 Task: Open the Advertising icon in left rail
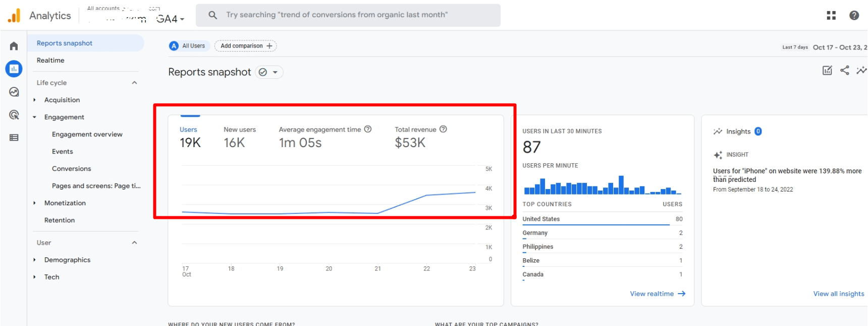tap(14, 115)
